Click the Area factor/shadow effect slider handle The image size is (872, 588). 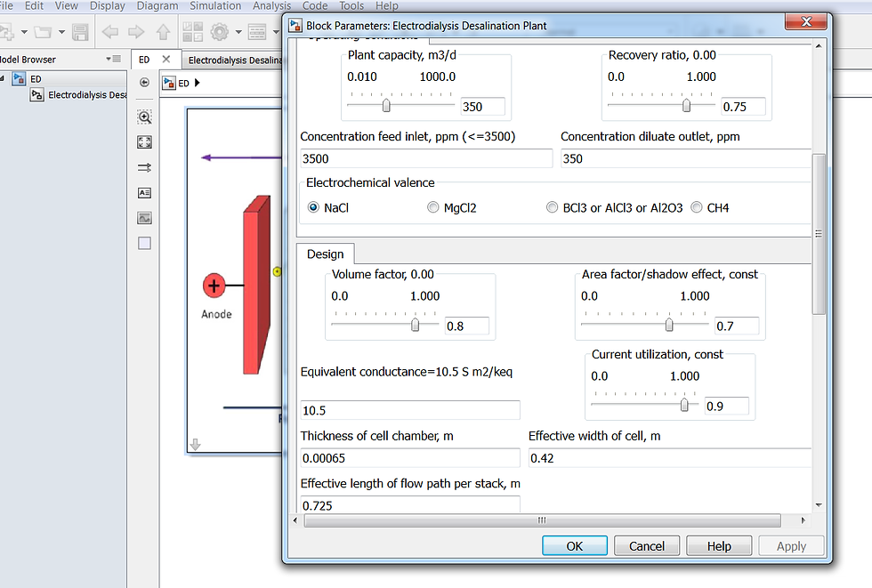pyautogui.click(x=669, y=325)
